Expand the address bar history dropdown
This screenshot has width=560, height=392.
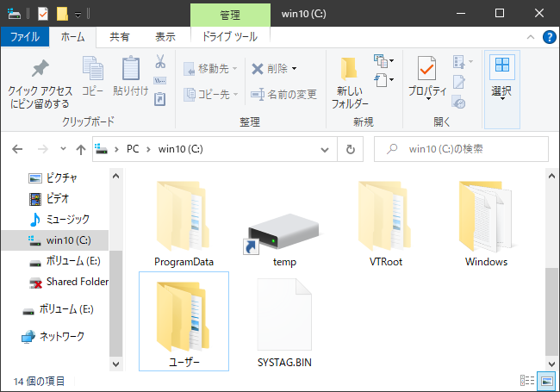click(324, 150)
